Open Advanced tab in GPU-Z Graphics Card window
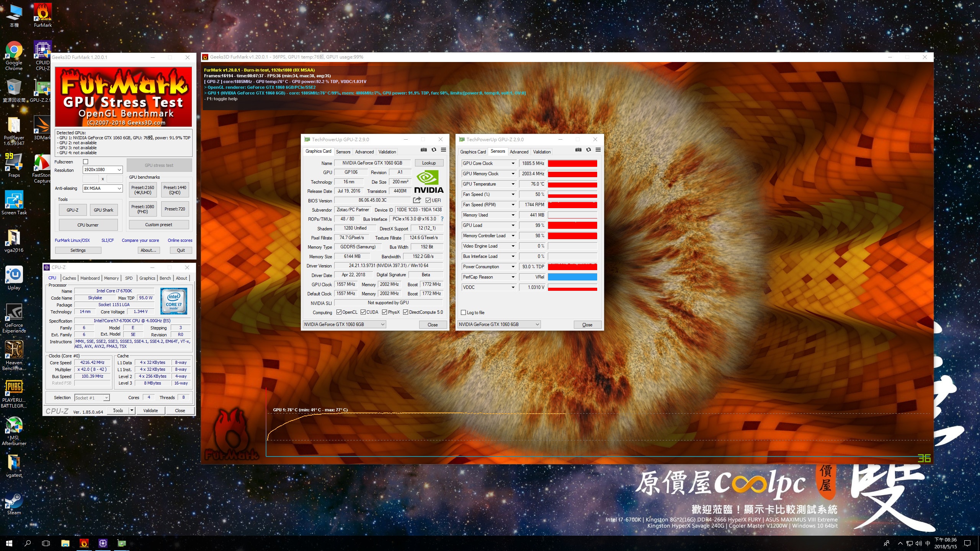Viewport: 980px width, 551px height. click(364, 152)
